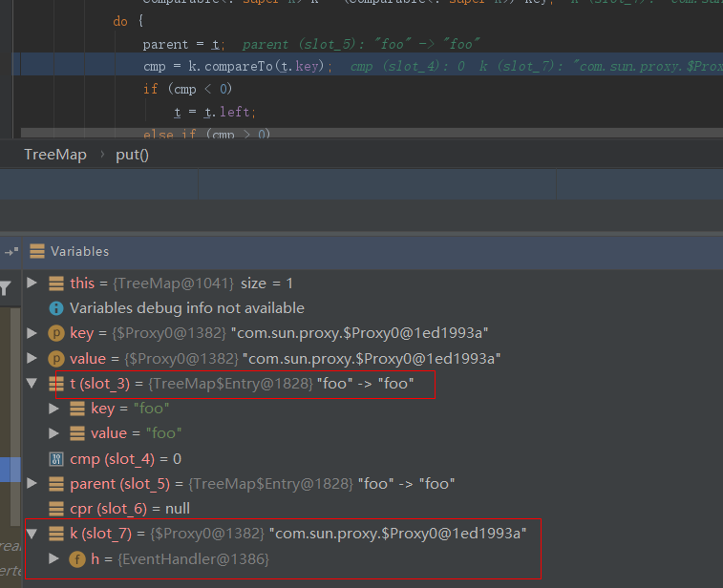Click the filter funnel icon in left panel

tap(5, 286)
